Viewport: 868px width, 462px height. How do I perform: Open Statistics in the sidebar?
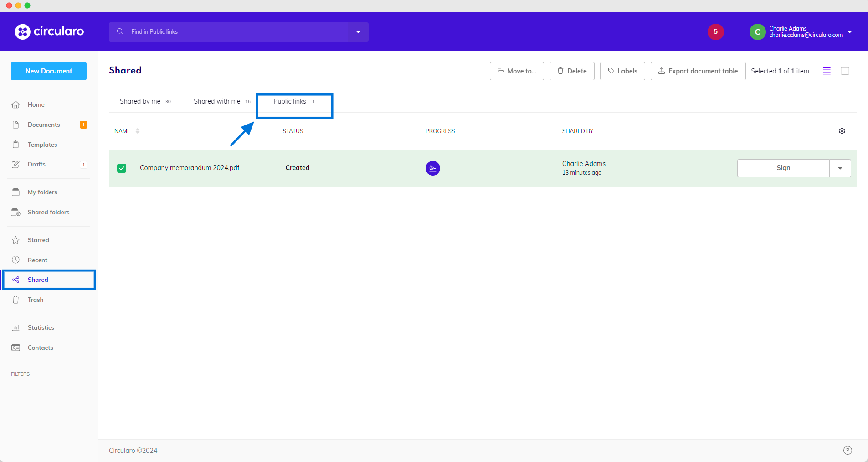click(41, 327)
